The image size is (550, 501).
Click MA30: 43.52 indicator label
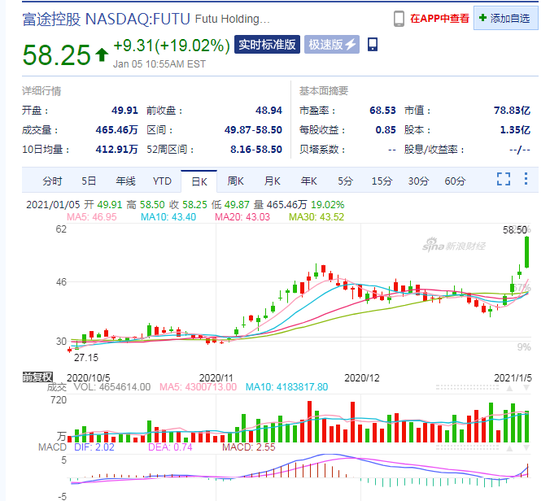tap(316, 217)
